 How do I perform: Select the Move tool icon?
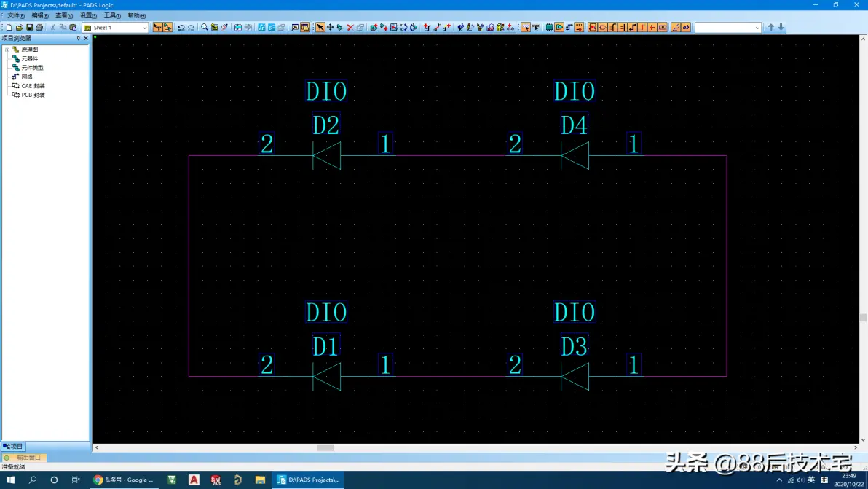330,27
